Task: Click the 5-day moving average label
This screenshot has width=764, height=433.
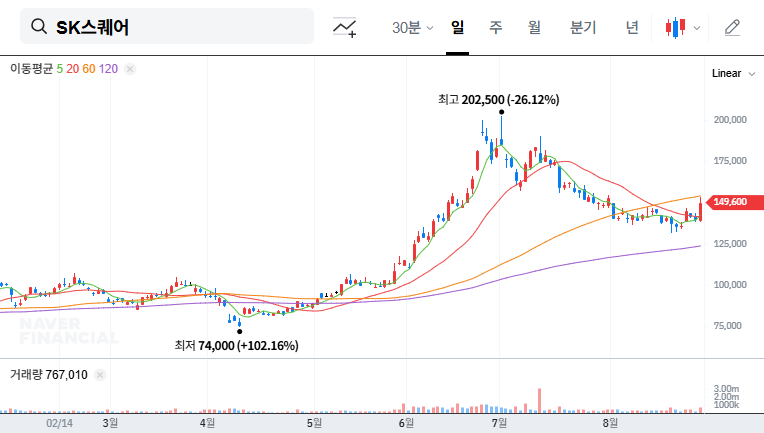Action: 59,69
